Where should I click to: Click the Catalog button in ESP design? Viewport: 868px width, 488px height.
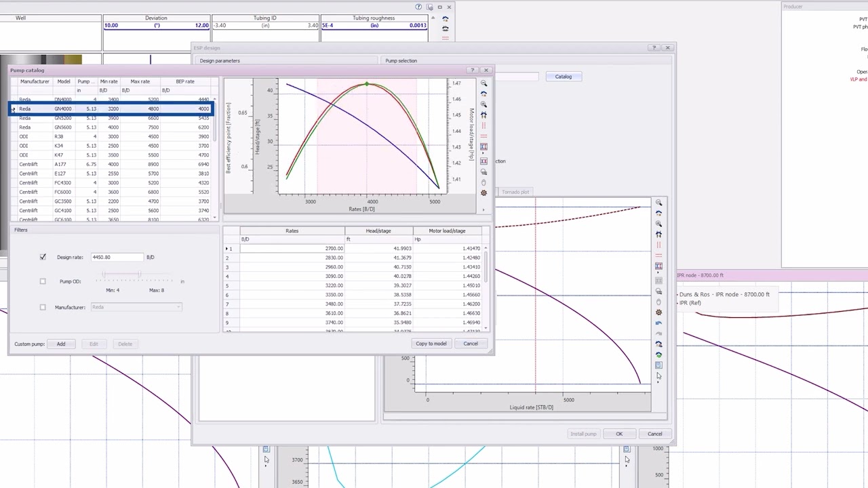point(564,77)
